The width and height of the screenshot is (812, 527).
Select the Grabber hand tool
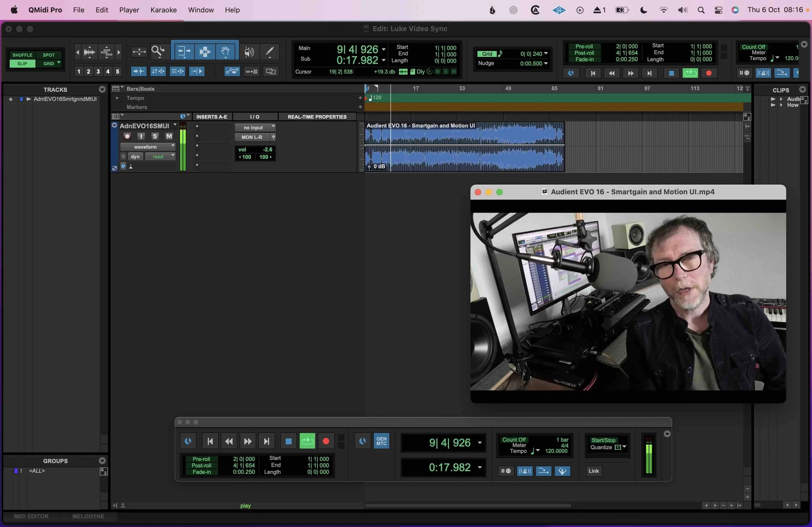click(225, 51)
